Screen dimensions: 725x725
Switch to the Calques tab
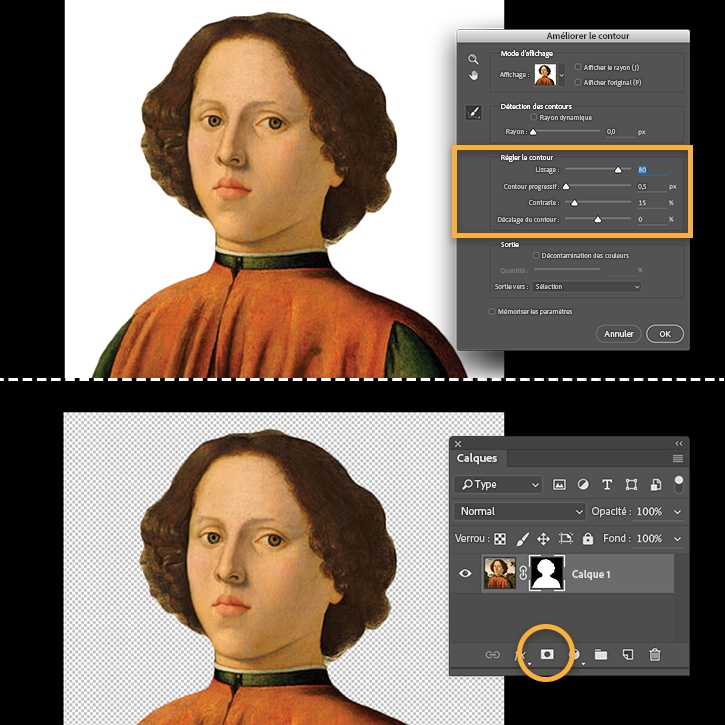477,458
